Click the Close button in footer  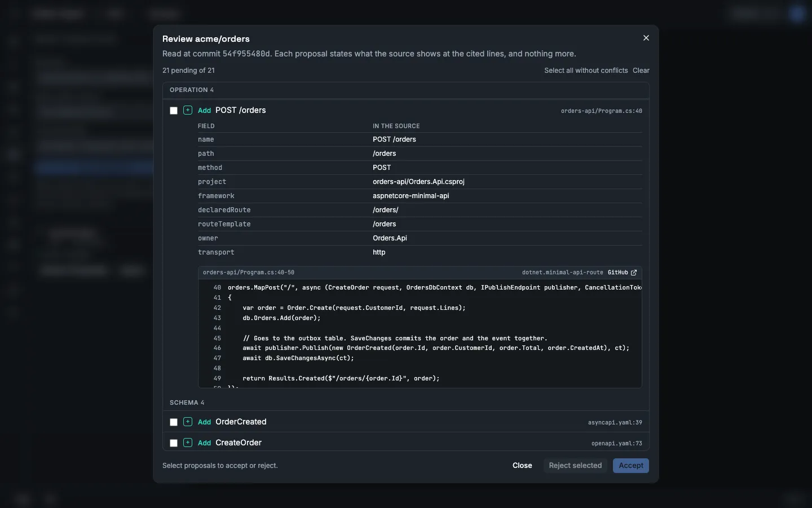522,466
